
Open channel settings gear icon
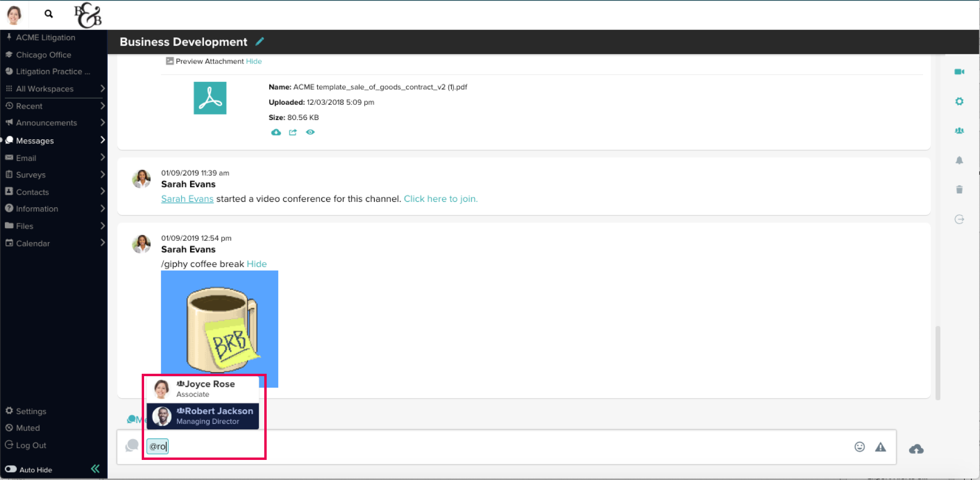coord(959,101)
